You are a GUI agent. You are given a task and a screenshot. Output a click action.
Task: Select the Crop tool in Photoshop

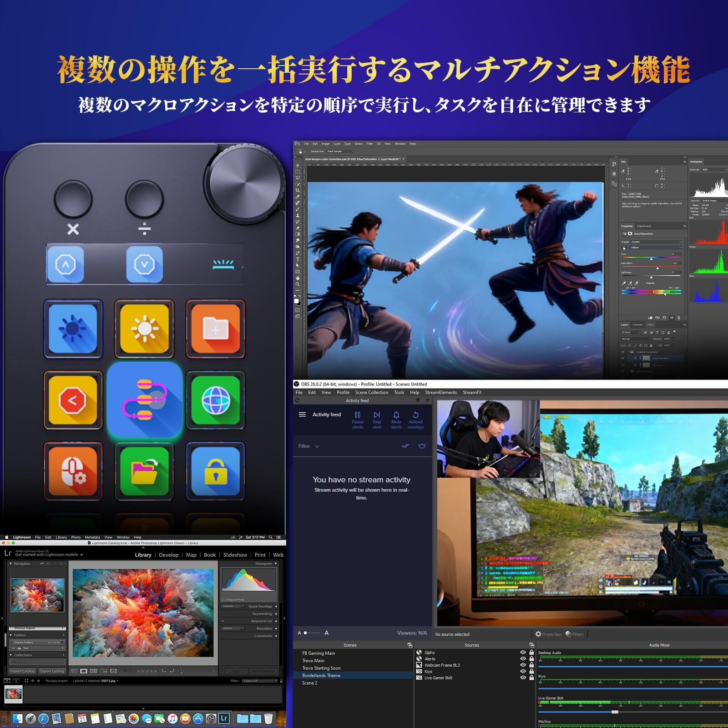pyautogui.click(x=298, y=190)
